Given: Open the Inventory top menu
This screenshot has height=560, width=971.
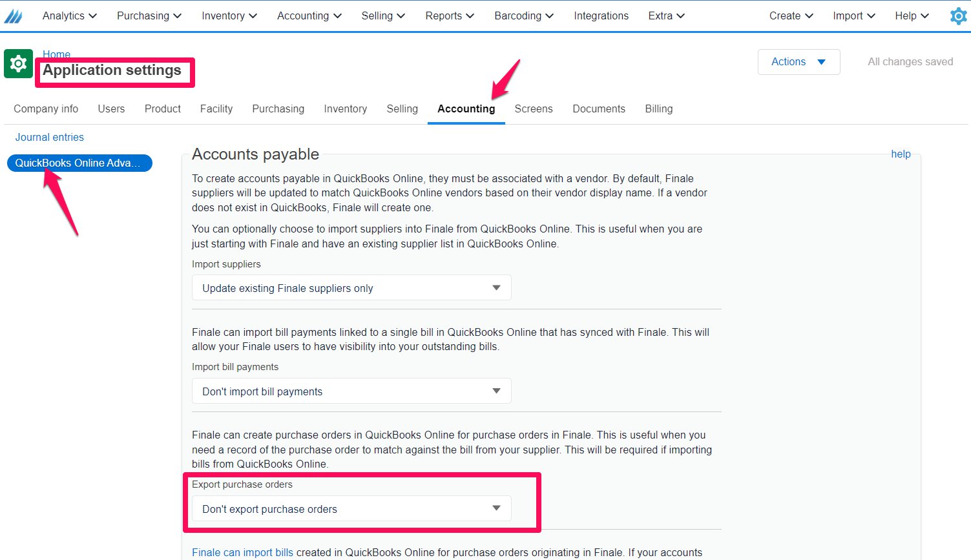Looking at the screenshot, I should point(229,16).
